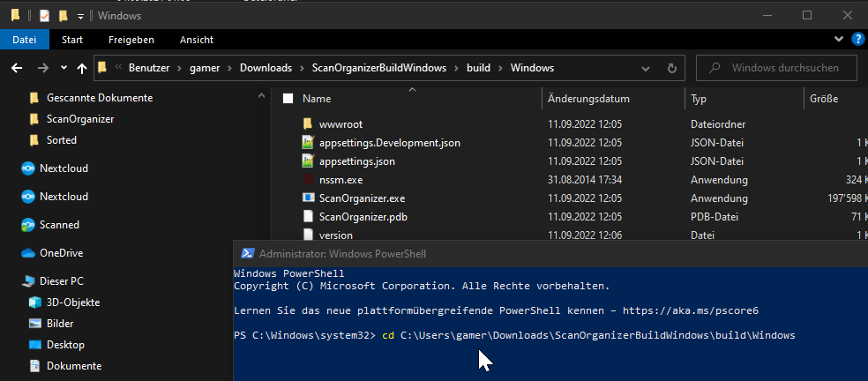Click the Benutzer breadcrumb

pos(149,68)
